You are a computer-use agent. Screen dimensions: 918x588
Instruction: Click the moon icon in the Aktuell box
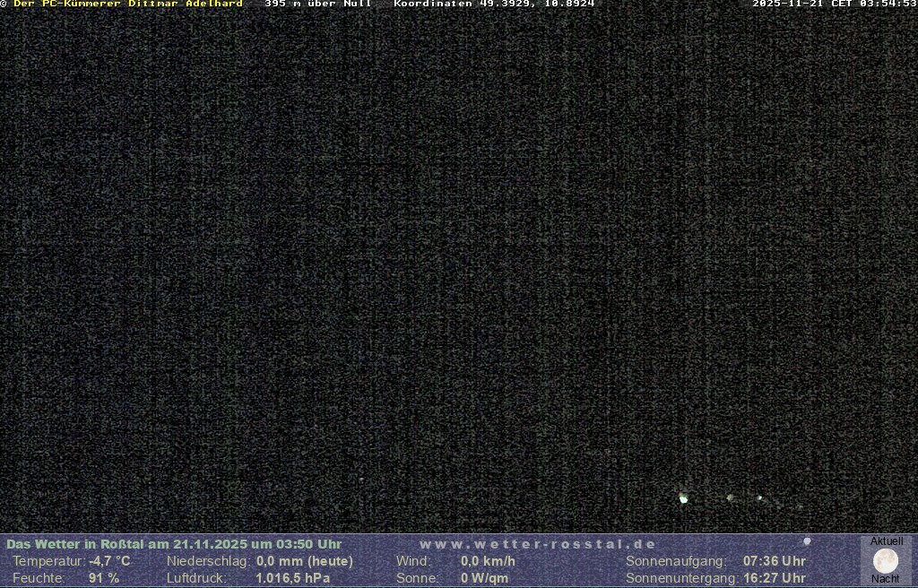[x=886, y=561]
